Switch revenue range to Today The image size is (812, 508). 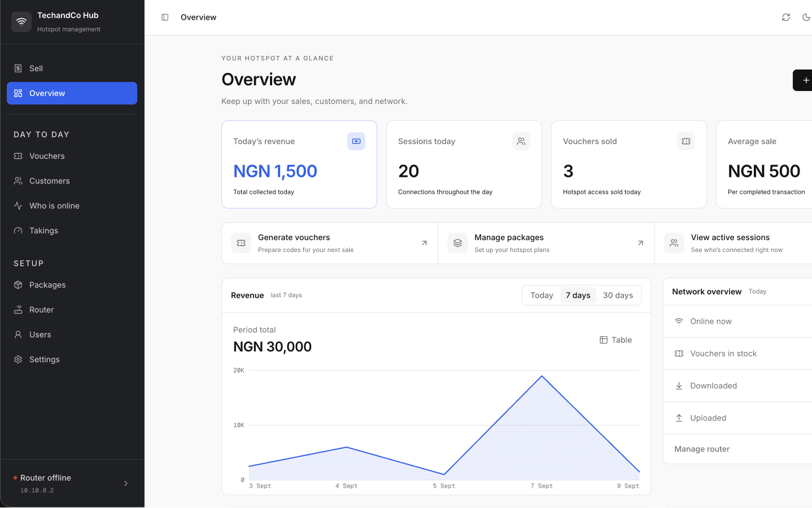542,296
